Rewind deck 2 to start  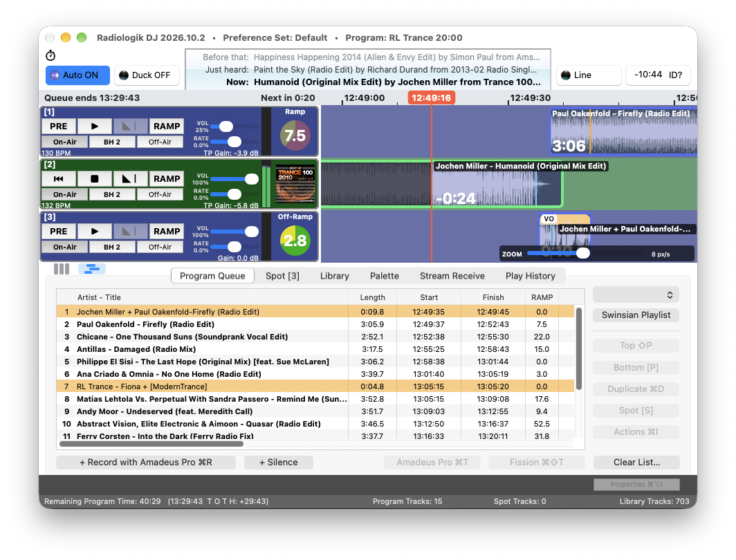(x=58, y=178)
